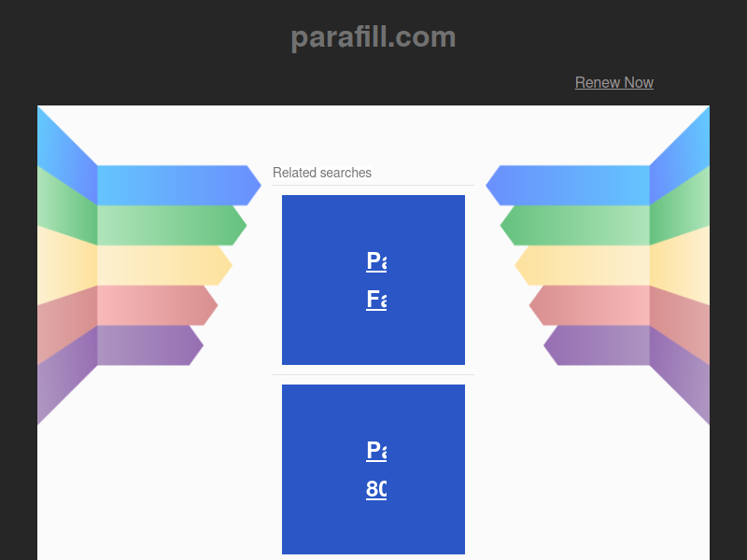Image resolution: width=747 pixels, height=560 pixels.
Task: Open the second related search "Pa 80" link
Action: click(376, 469)
